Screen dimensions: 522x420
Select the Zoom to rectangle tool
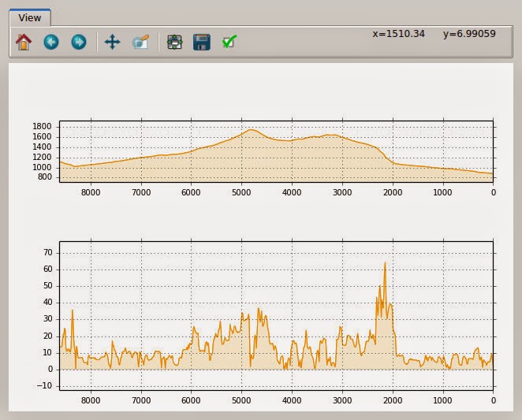point(140,43)
